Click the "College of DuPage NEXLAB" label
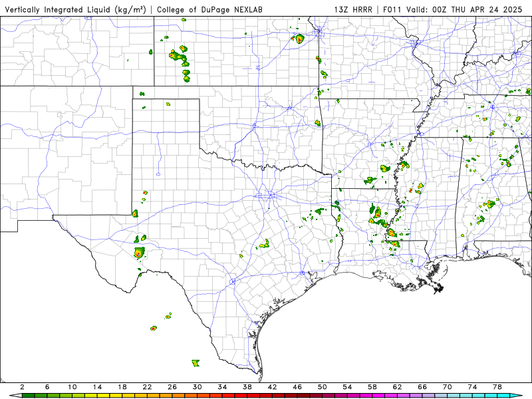Screen dimensions: 532x399 click(209, 10)
